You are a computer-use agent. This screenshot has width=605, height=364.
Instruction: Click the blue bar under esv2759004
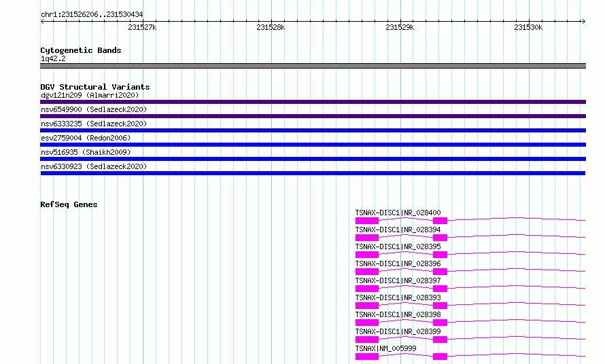(313, 145)
